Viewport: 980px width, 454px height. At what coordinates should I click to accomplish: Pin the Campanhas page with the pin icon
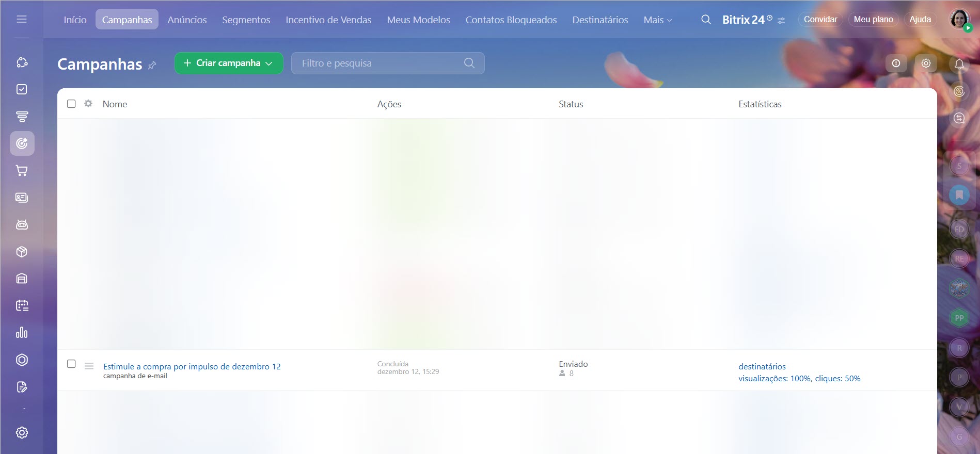[152, 66]
